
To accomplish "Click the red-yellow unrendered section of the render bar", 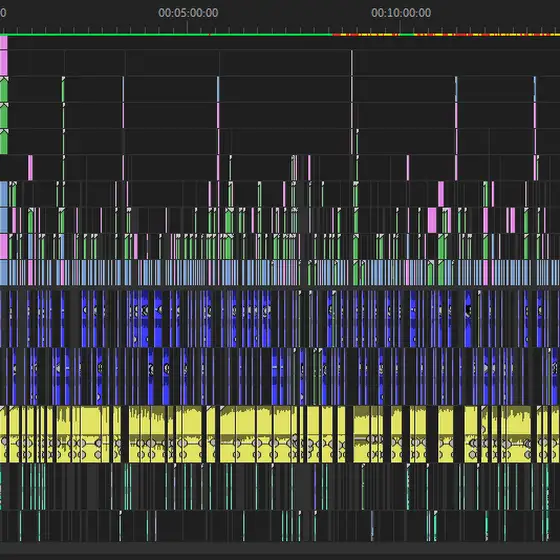I will (446, 35).
